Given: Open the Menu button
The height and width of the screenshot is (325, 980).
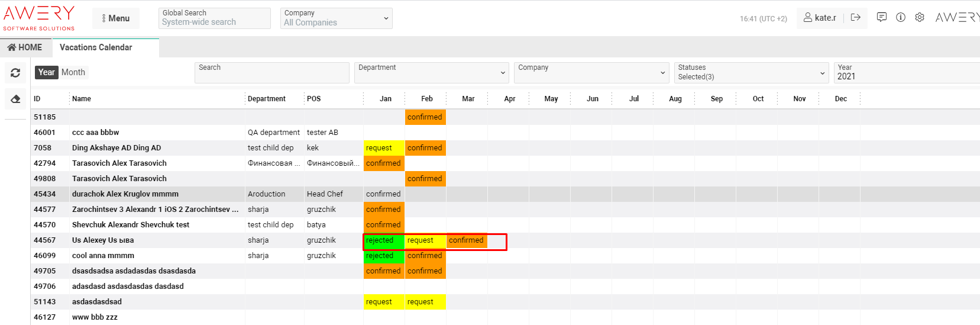Looking at the screenshot, I should (116, 18).
